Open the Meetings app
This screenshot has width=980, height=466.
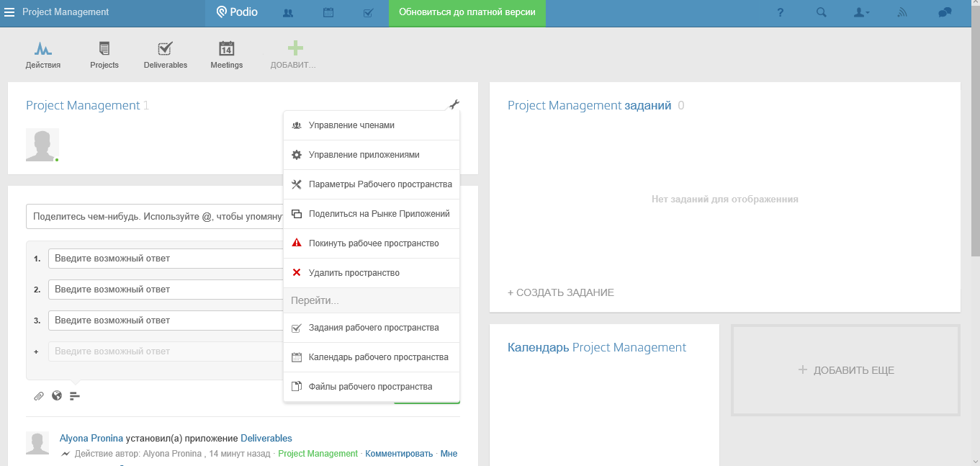tap(227, 55)
